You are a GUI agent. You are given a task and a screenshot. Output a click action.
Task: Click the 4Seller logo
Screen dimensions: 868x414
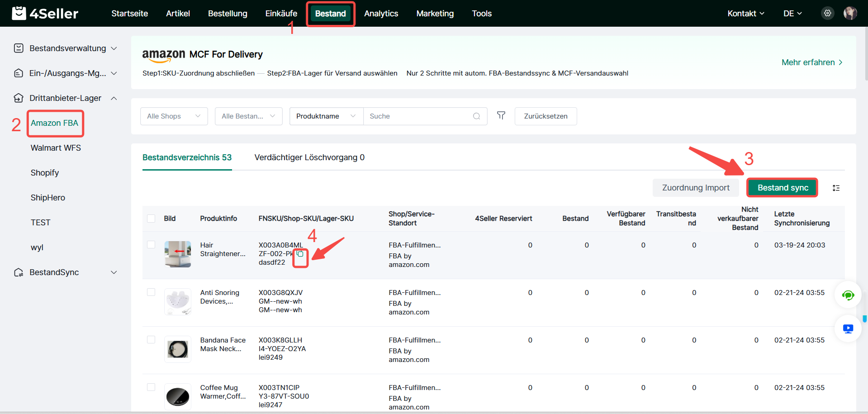[x=45, y=14]
